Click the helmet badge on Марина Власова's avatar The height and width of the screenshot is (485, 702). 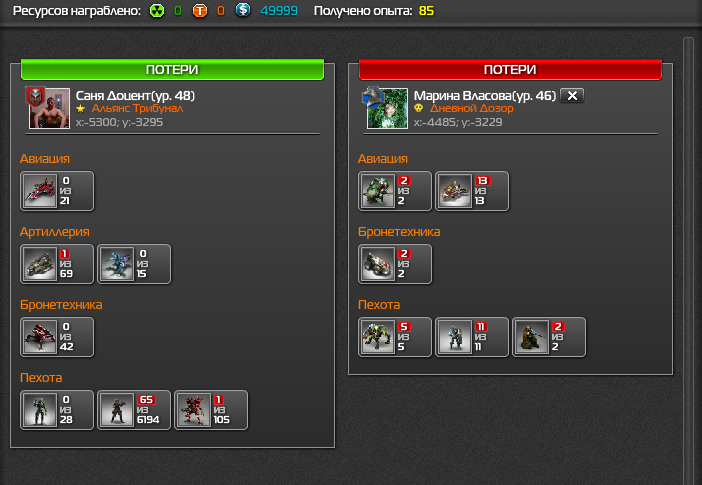372,96
